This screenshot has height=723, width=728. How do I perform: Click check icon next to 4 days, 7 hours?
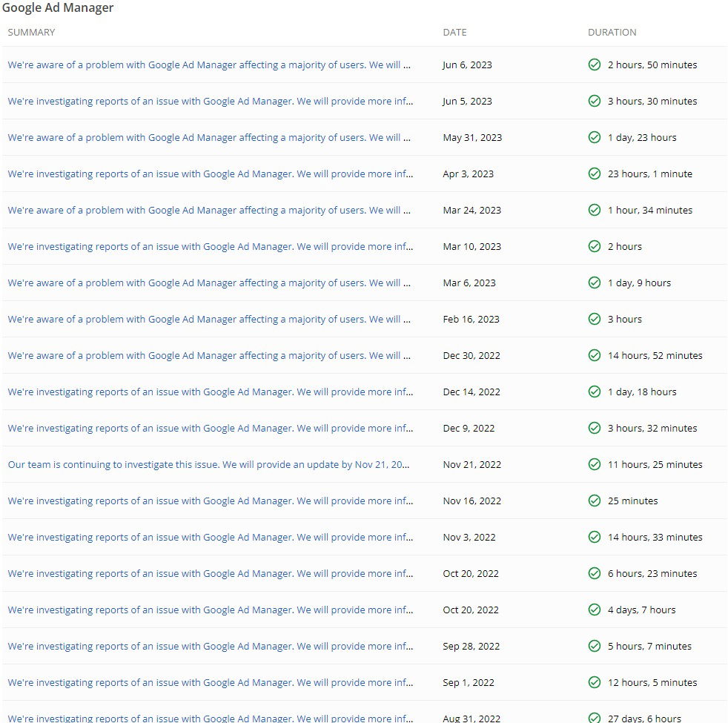coord(594,610)
